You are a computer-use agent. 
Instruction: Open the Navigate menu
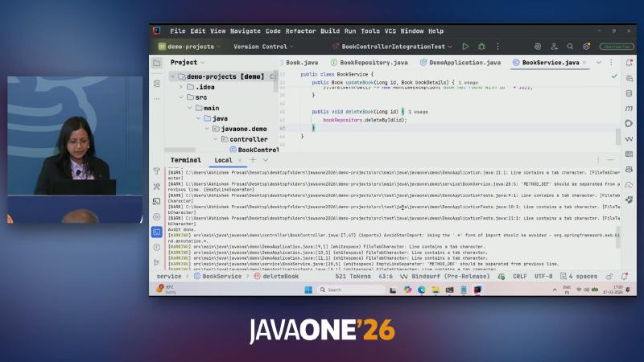[246, 31]
